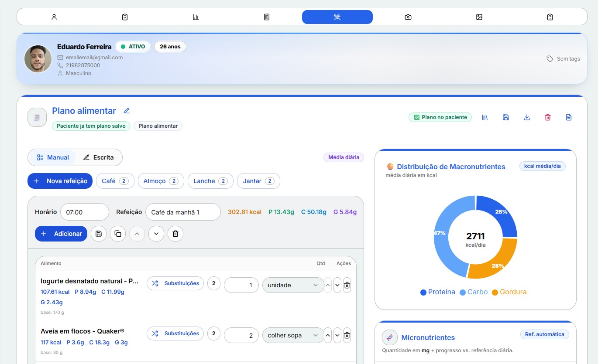
Task: Open the library books icon in plan header
Action: point(485,117)
